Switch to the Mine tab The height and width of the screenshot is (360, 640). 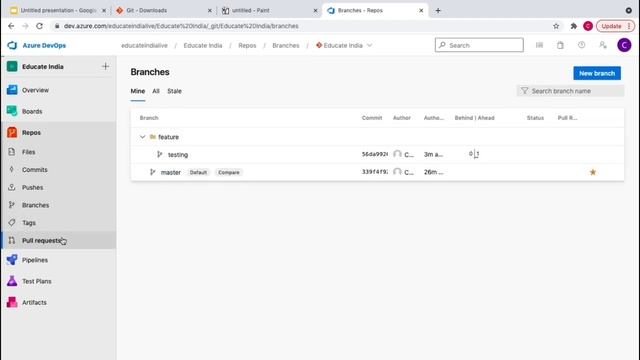pos(138,91)
